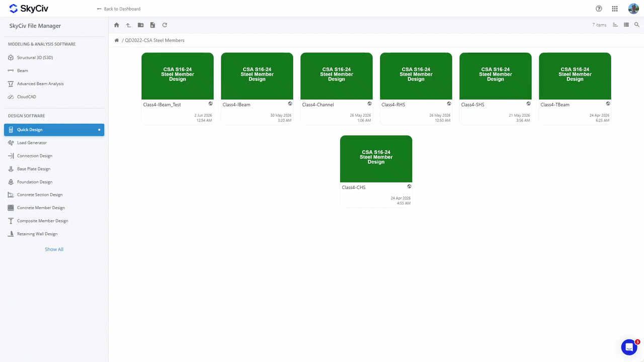The width and height of the screenshot is (644, 362).
Task: Click share icon on Class4-RHS card
Action: pos(449,104)
